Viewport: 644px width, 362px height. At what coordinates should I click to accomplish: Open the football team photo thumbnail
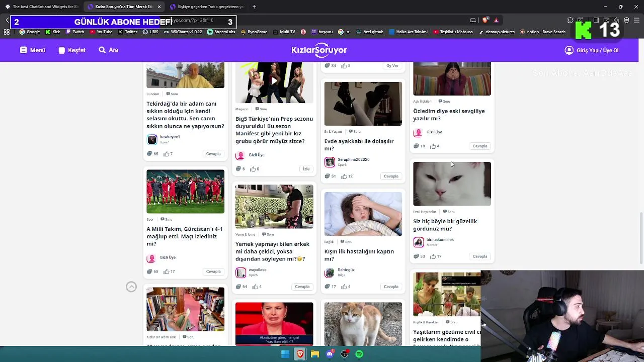click(185, 192)
